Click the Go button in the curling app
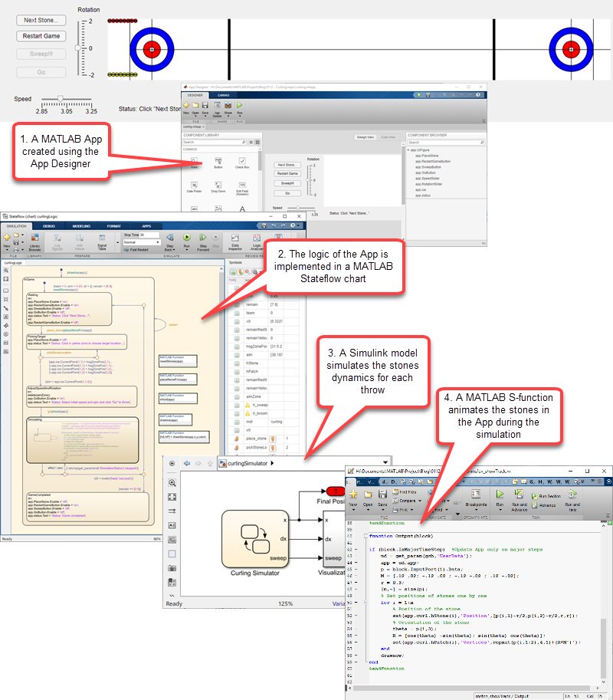The image size is (613, 700). tap(41, 72)
